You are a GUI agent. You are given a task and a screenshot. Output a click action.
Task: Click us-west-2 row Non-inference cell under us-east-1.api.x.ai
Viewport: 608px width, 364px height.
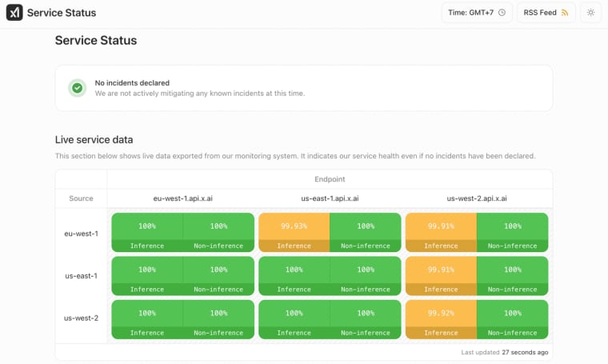coord(366,319)
